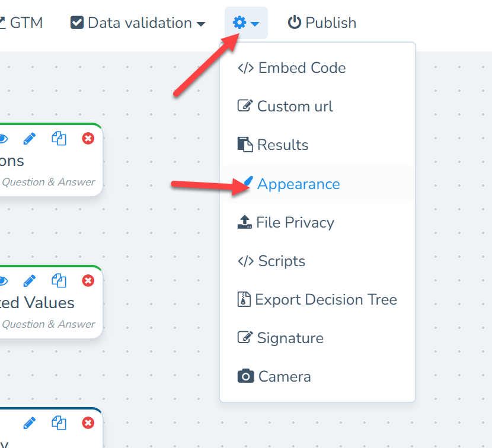Click the edit pencil on the top card

click(x=29, y=139)
